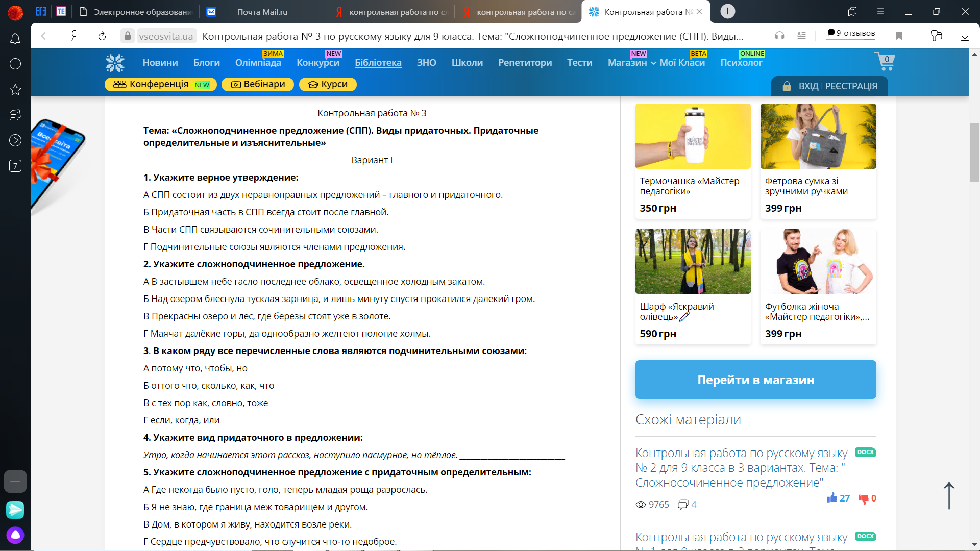
Task: Go back with the arrow button
Action: tap(45, 36)
